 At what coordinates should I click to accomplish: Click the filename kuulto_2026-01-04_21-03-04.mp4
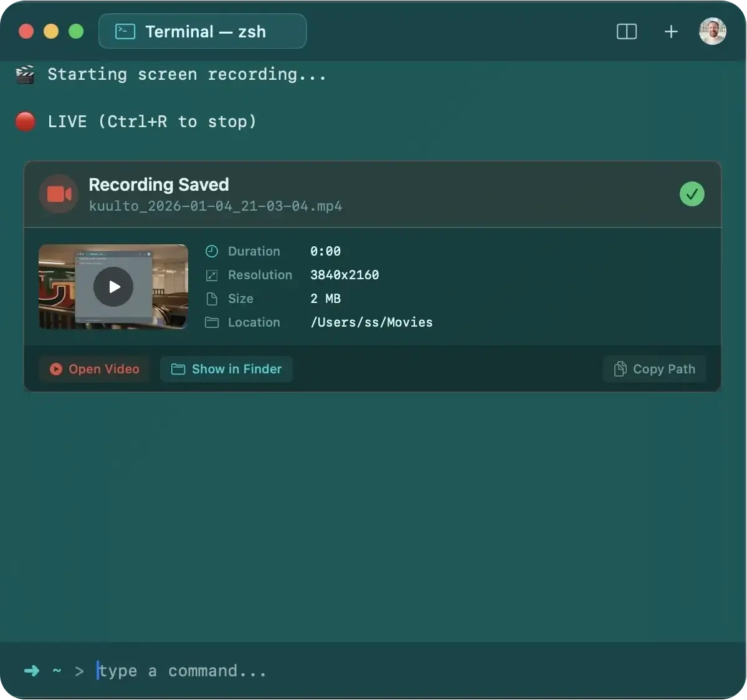tap(216, 206)
